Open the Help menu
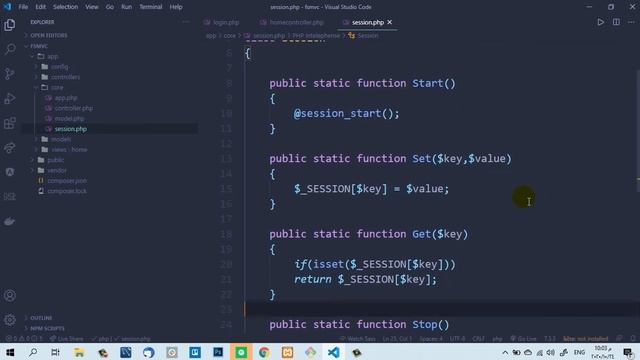This screenshot has height=360, width=640. pyautogui.click(x=176, y=7)
